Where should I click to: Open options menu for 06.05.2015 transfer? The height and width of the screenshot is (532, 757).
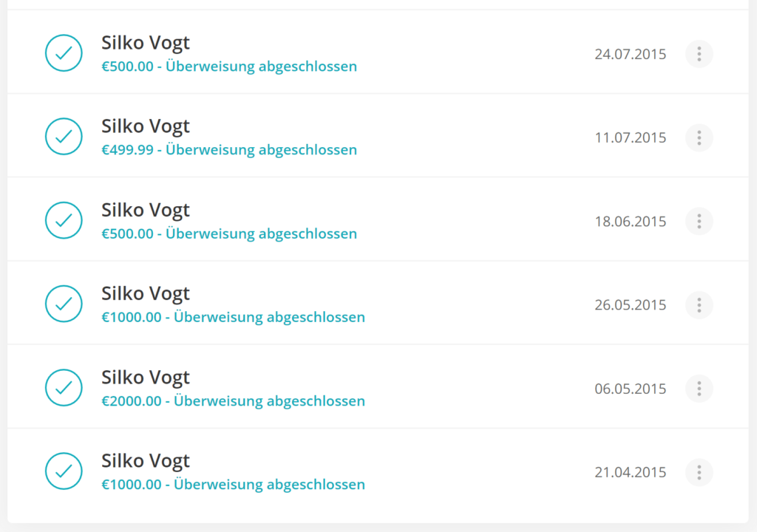(x=699, y=389)
